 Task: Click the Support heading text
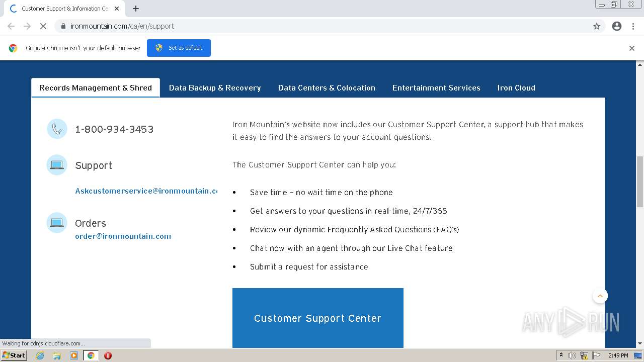point(94,165)
